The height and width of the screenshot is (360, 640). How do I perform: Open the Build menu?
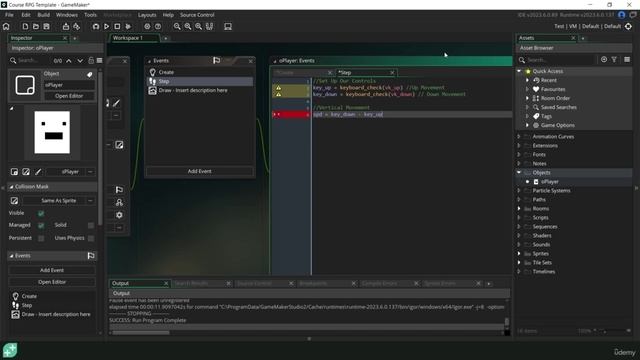[43, 15]
